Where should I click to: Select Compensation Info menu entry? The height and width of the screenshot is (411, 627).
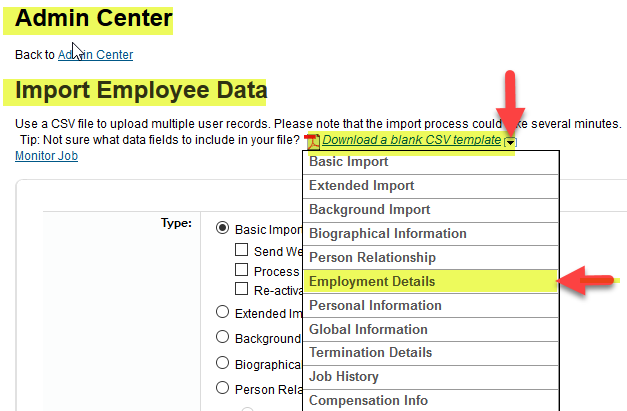point(431,401)
